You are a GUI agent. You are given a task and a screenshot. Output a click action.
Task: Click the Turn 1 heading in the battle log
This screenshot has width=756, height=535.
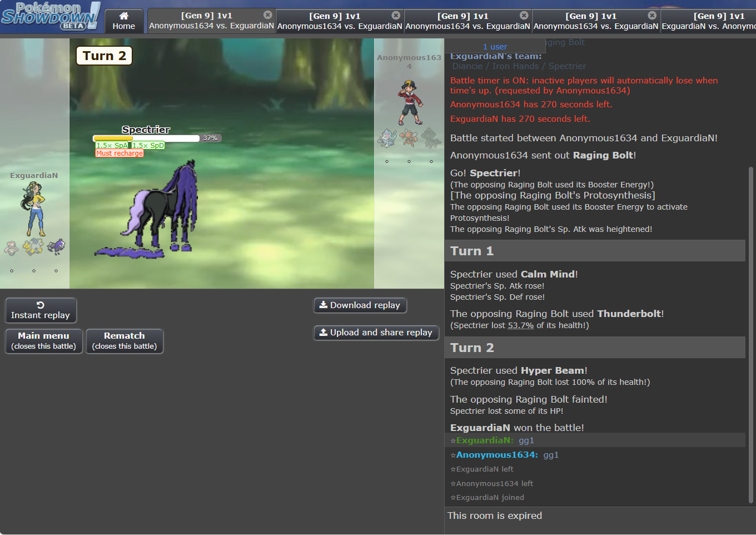[x=595, y=251]
